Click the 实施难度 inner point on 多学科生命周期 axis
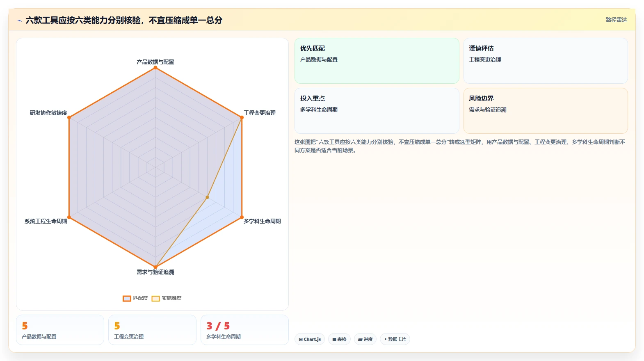The image size is (644, 361). tap(207, 197)
